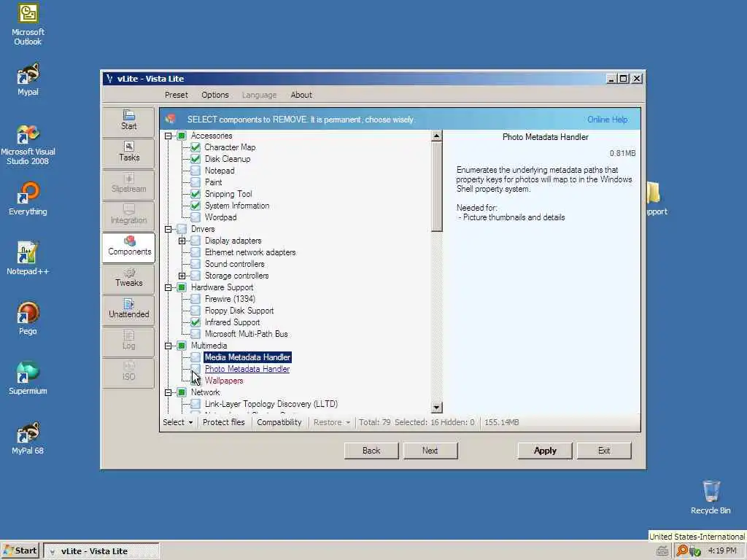Uncheck the Character Map component
747x560 pixels.
pyautogui.click(x=196, y=147)
